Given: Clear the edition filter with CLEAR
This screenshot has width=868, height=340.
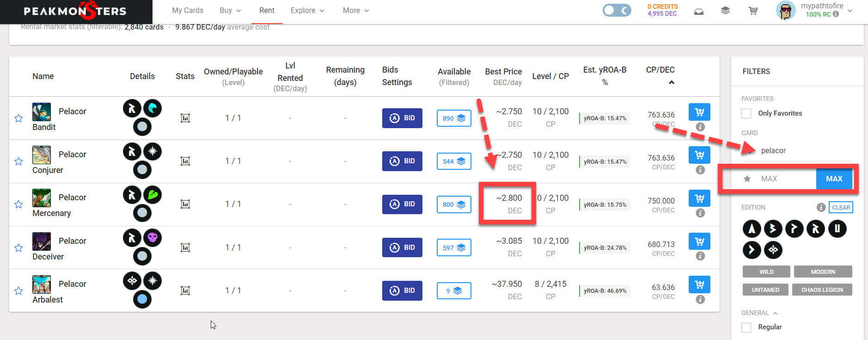Looking at the screenshot, I should point(841,207).
